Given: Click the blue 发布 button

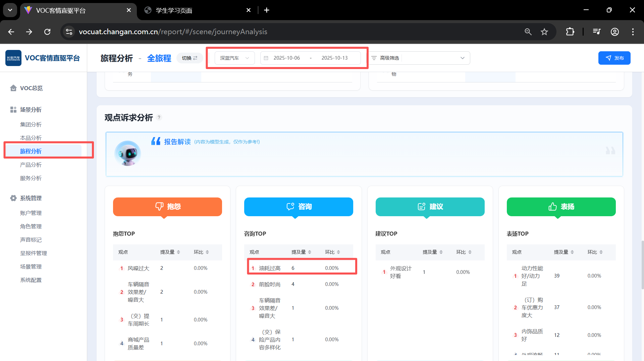Looking at the screenshot, I should tap(614, 58).
